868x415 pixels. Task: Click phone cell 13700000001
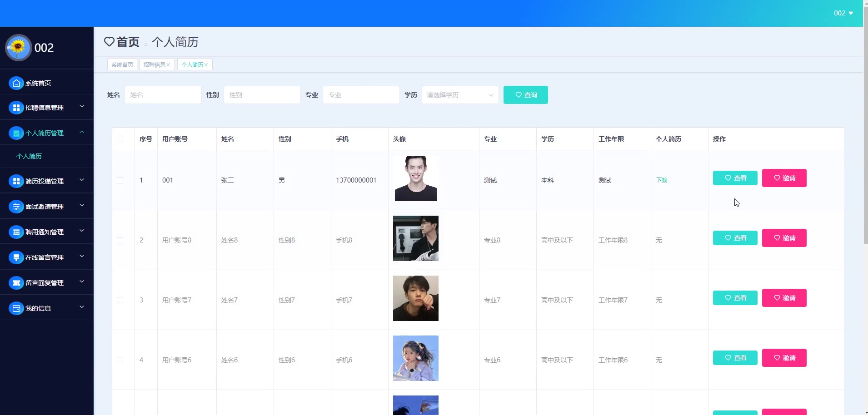click(356, 180)
